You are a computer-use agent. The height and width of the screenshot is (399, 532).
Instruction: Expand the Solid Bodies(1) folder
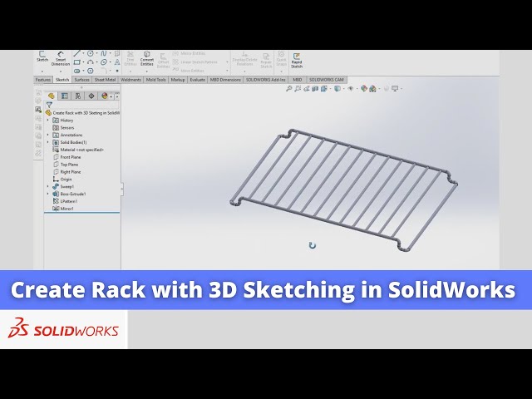(x=48, y=142)
